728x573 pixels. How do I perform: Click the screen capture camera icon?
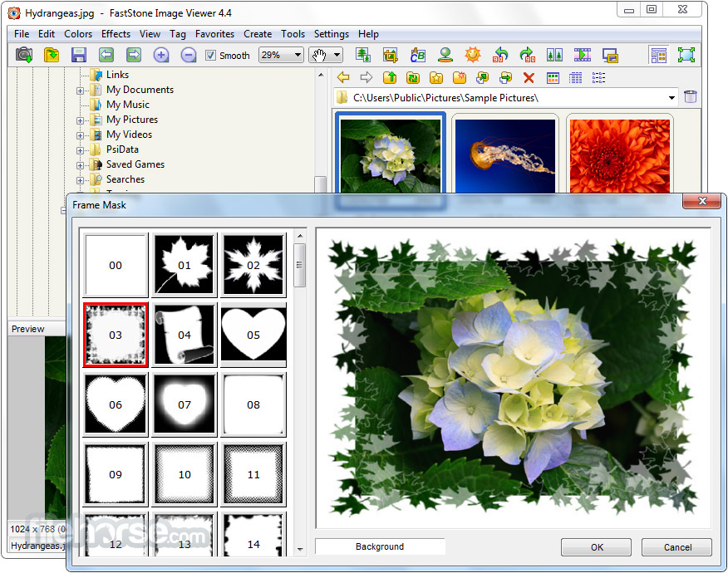(x=24, y=55)
